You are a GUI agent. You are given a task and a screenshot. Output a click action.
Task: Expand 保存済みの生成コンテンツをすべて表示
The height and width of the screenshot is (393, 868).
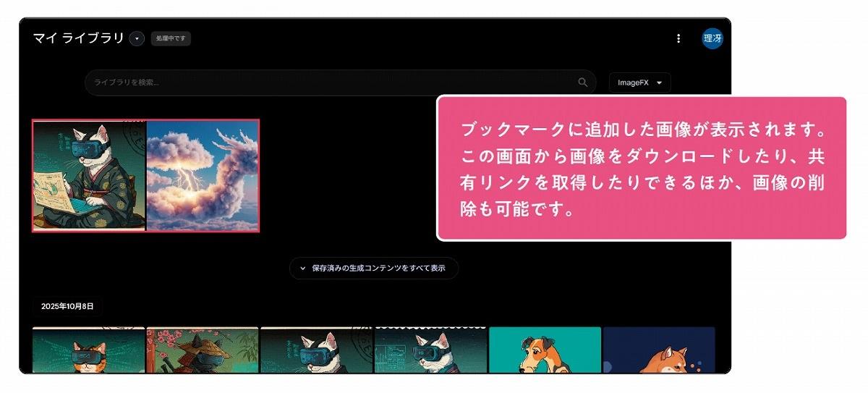point(374,268)
